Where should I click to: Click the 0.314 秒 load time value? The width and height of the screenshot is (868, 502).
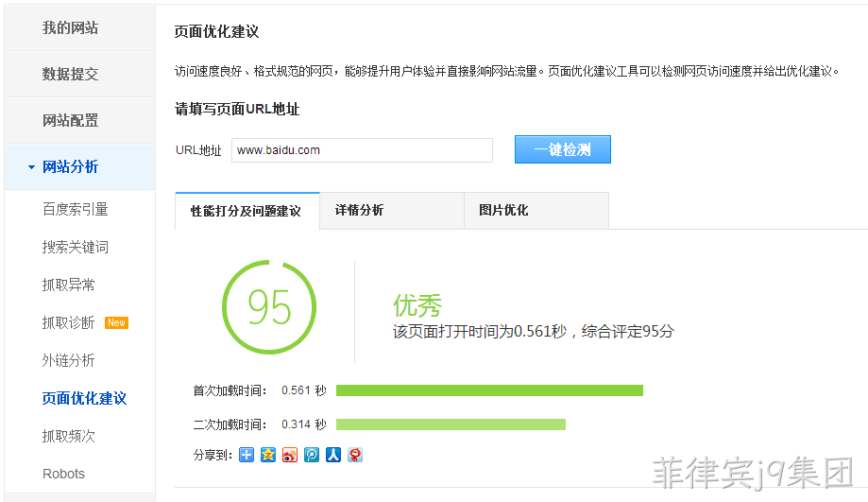tap(304, 424)
